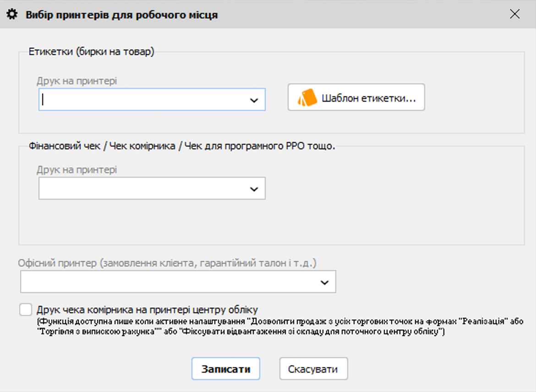
Task: Focus the label printer text field
Action: (x=142, y=100)
